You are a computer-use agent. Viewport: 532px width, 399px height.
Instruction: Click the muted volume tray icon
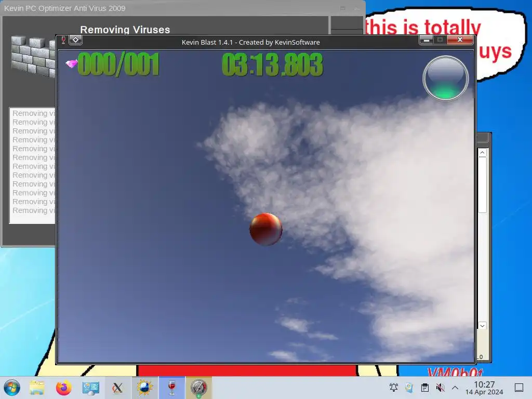point(440,388)
